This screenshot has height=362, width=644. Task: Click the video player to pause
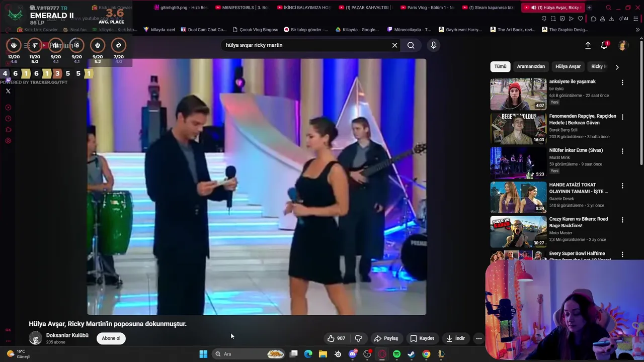[257, 187]
